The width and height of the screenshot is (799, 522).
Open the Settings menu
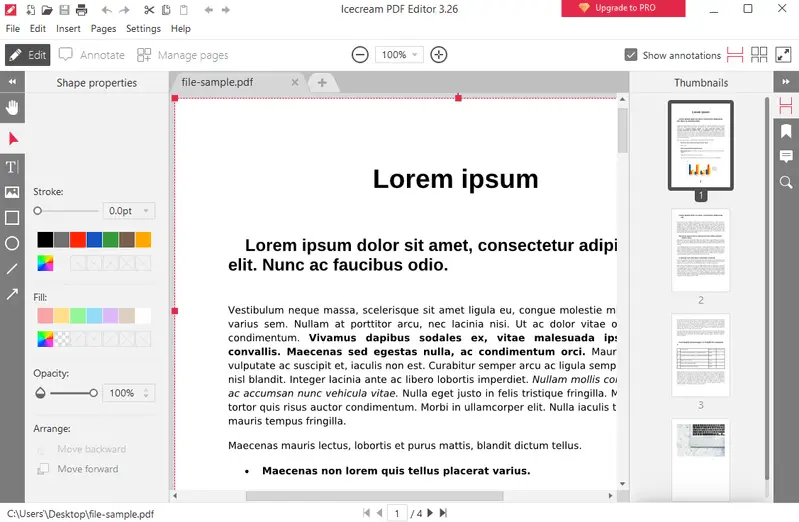[x=143, y=29]
